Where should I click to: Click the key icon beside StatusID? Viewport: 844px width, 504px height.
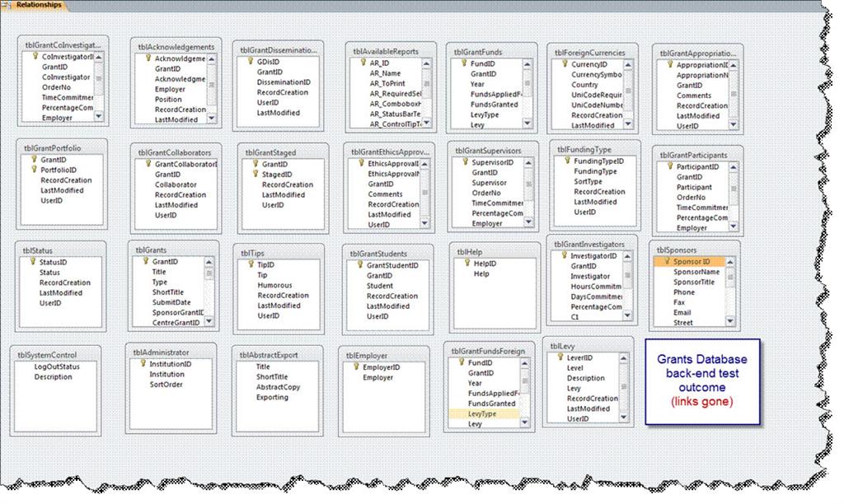click(x=32, y=262)
